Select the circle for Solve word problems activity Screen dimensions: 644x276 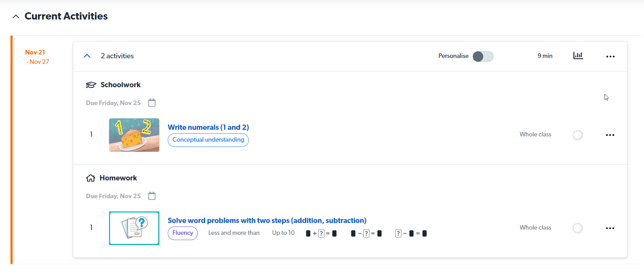578,228
